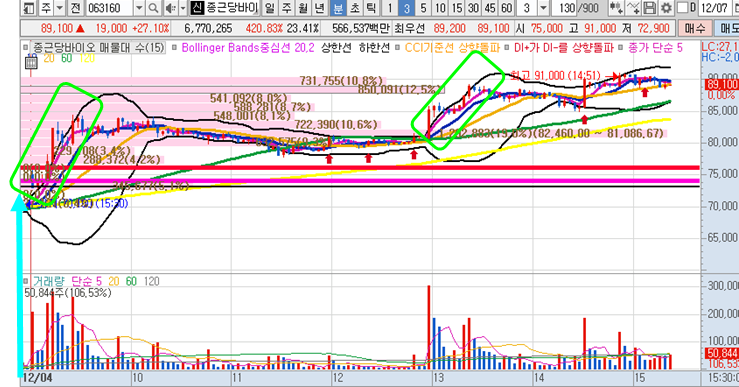Screen dimensions: 739x387
Task: Click the 전 button beside the stock code
Action: tap(75, 8)
